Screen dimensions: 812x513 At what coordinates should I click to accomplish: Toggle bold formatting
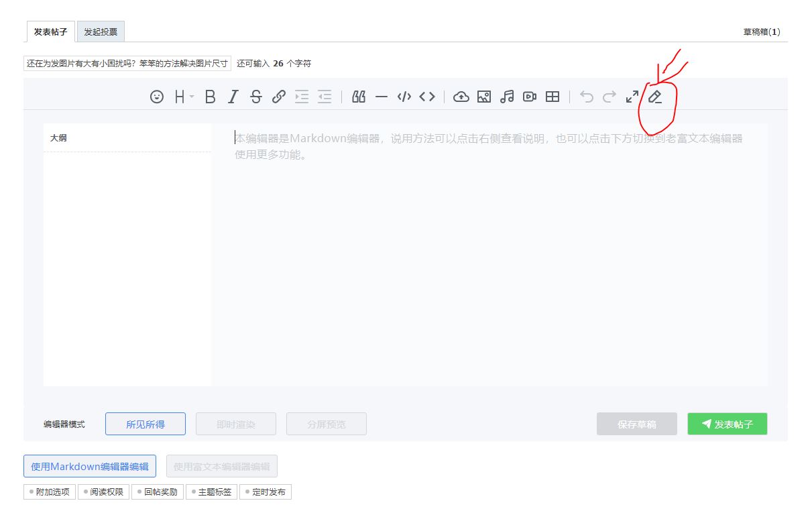210,97
